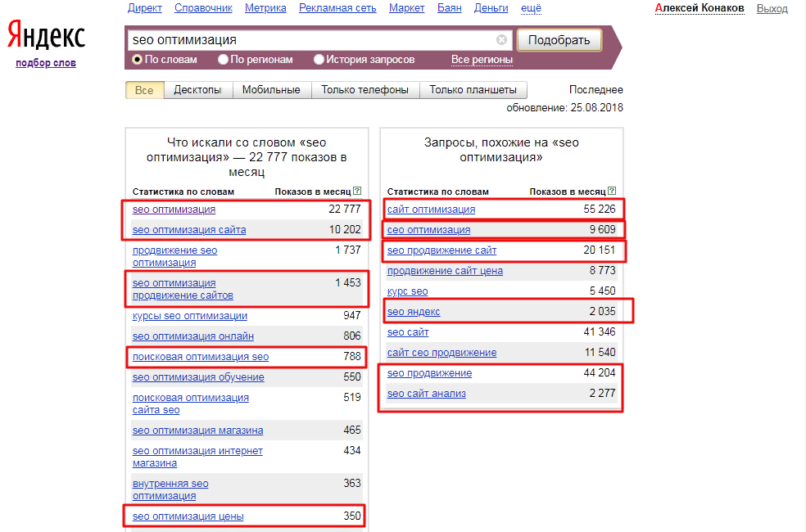
Task: Open help icon beside left 'Показов в месяц'
Action: (x=357, y=191)
